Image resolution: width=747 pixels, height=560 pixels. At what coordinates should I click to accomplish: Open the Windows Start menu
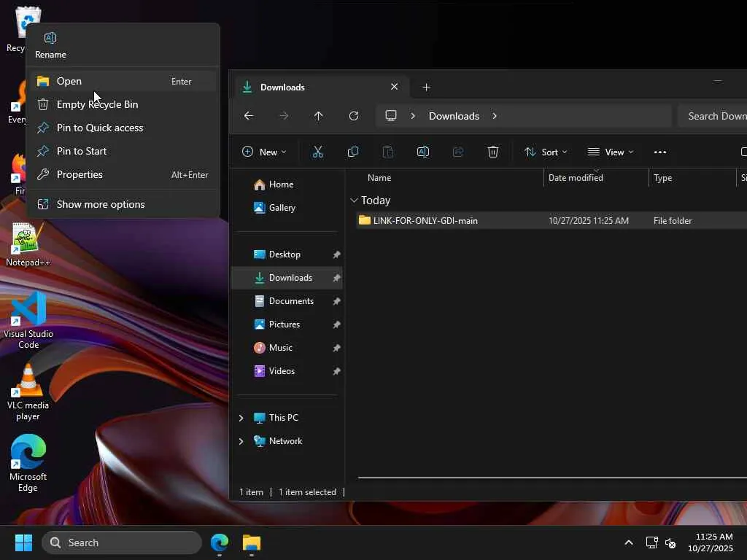(x=23, y=542)
